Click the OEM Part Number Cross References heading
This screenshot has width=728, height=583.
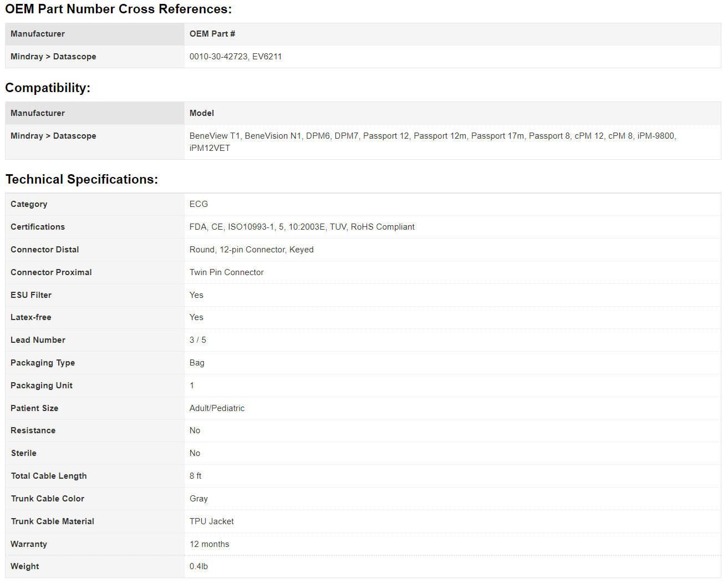[118, 9]
